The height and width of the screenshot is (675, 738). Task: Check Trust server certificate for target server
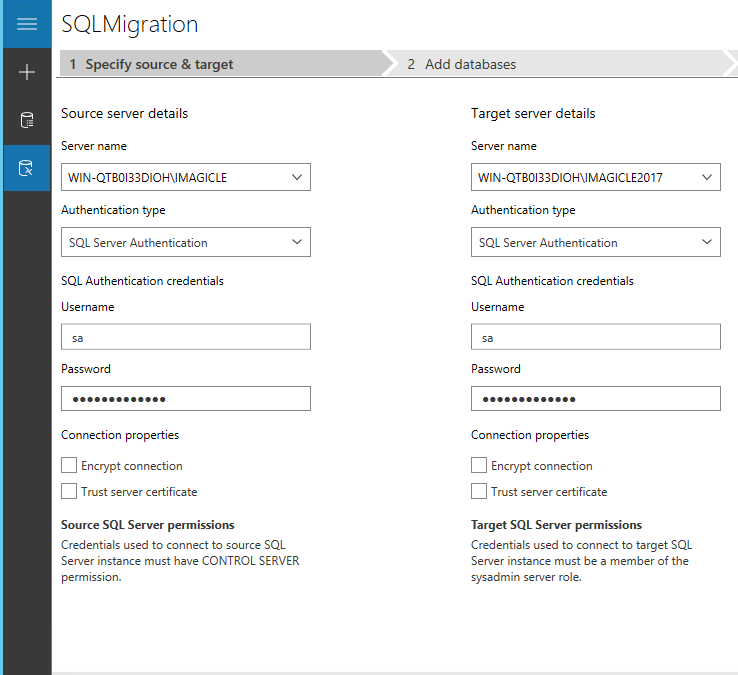tap(479, 491)
